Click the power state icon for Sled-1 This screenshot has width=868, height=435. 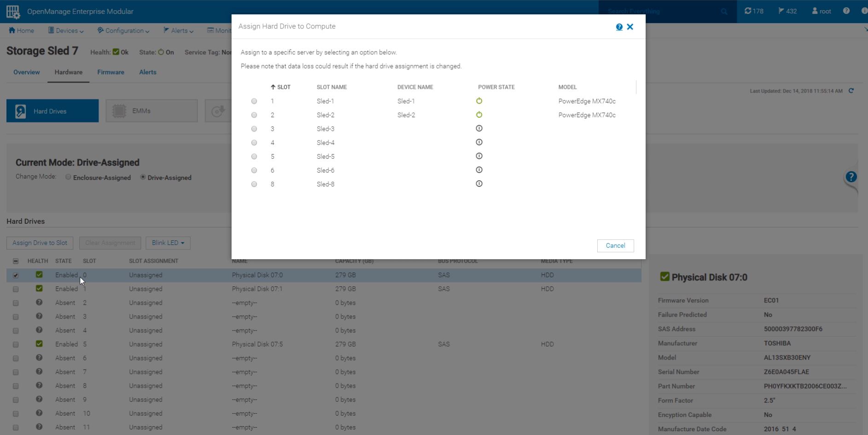click(479, 101)
